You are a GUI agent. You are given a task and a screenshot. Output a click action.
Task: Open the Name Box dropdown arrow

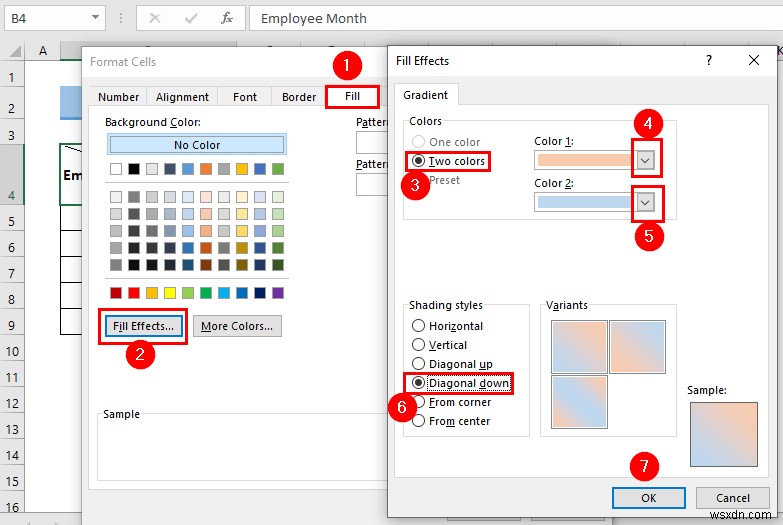coord(95,18)
